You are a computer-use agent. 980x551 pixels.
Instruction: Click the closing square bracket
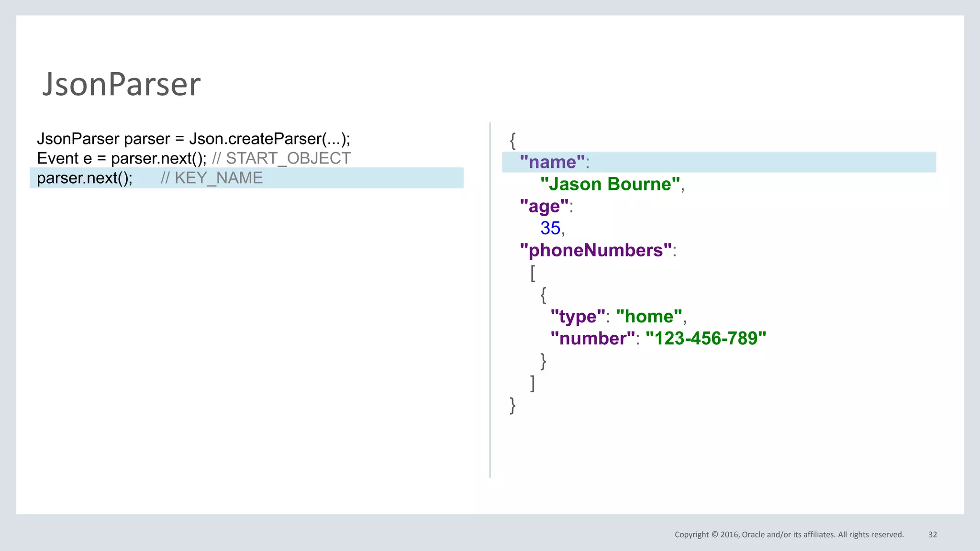533,383
